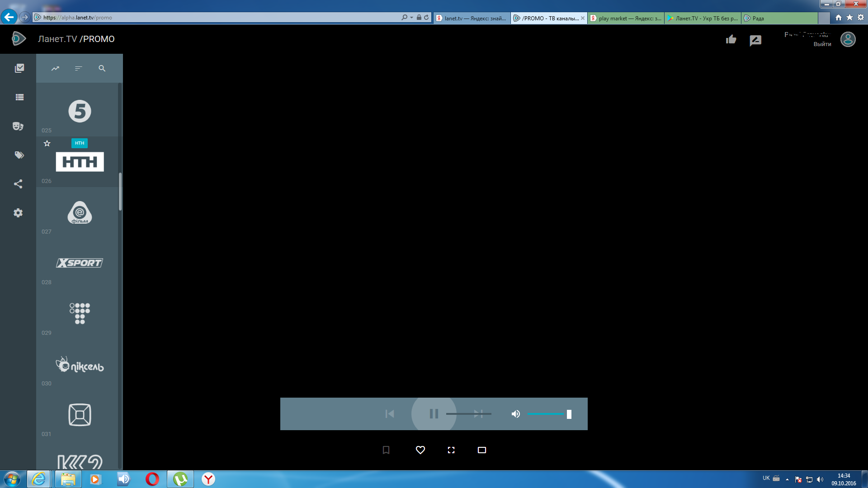
Task: Open the sort filter list icon
Action: pyautogui.click(x=79, y=69)
